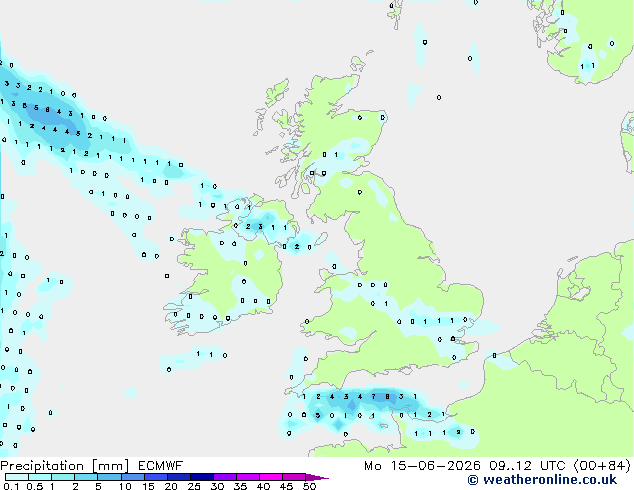Click the 'Mo 15-06-2026' date text
This screenshot has width=634, height=490.
coord(422,466)
